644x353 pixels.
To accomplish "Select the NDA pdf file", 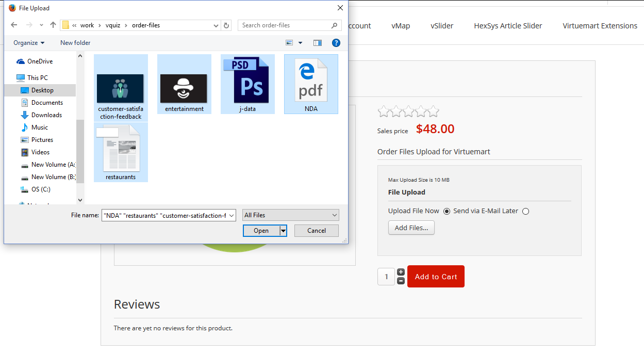I will 311,84.
